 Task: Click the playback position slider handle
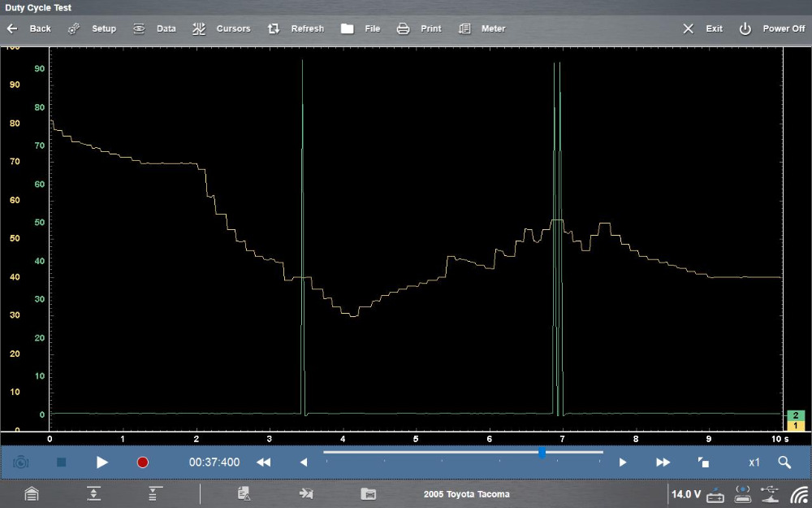tap(542, 453)
